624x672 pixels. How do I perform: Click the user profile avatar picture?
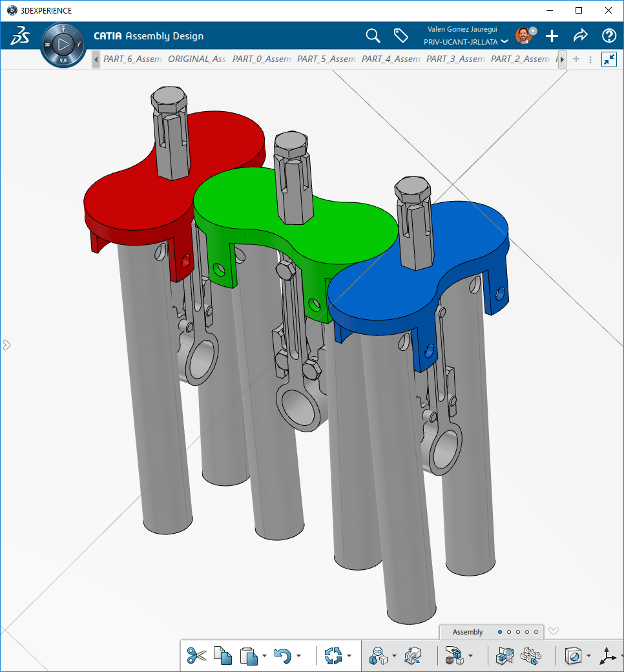tap(524, 36)
